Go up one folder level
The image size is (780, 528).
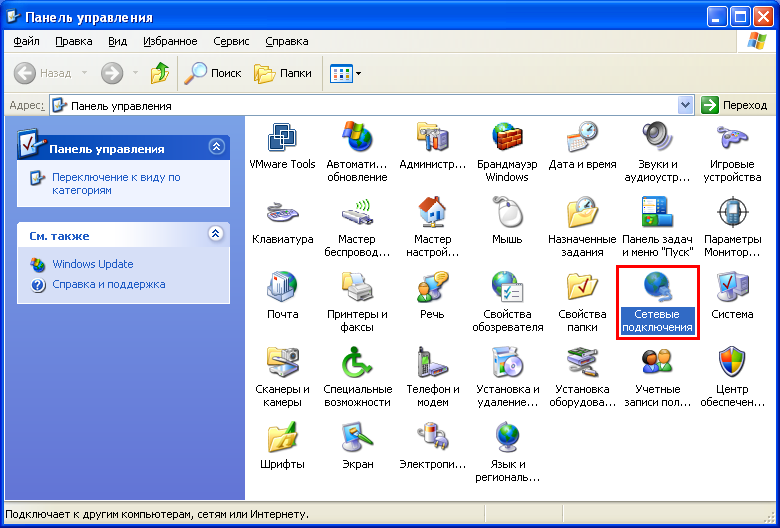point(160,73)
